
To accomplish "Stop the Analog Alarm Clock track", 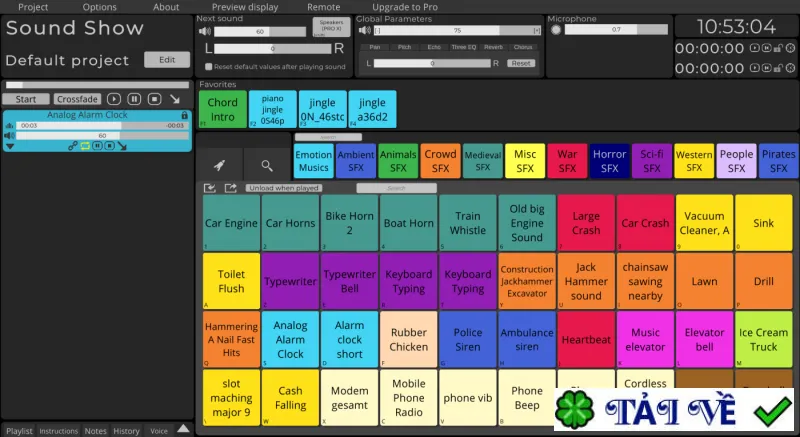I will [109, 146].
